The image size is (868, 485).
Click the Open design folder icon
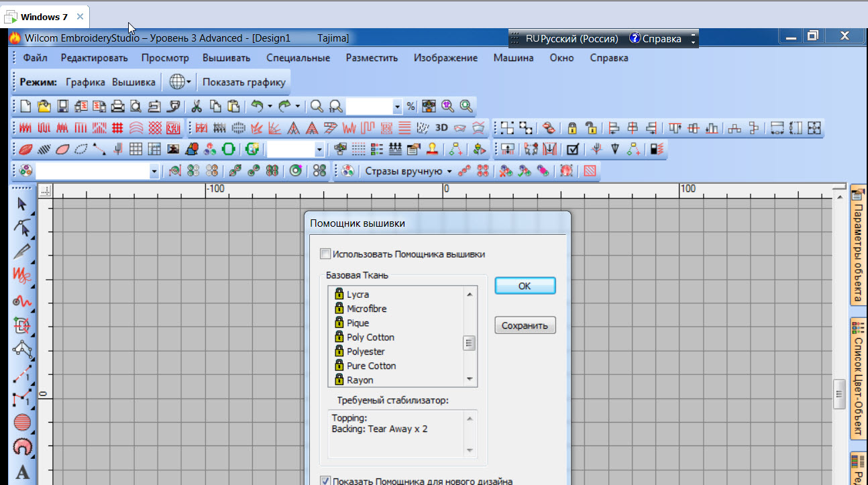click(x=44, y=106)
